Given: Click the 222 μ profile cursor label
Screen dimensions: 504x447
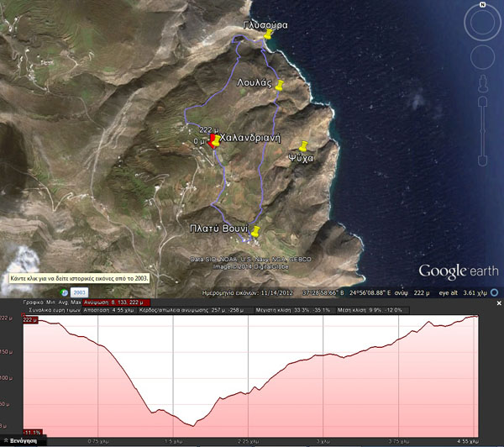Looking at the screenshot, I should (30, 319).
